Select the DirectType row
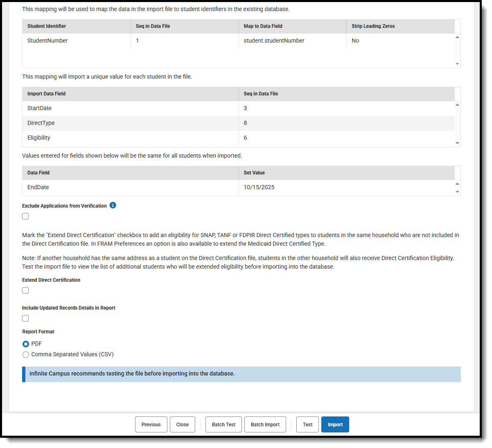Image resolution: width=492 pixels, height=448 pixels. tap(238, 123)
